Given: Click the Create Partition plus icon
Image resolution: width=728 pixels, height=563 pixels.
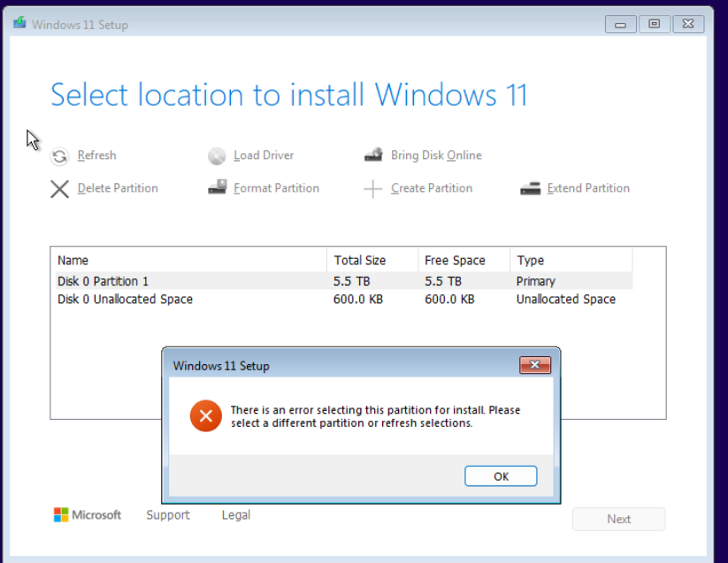Looking at the screenshot, I should [372, 189].
